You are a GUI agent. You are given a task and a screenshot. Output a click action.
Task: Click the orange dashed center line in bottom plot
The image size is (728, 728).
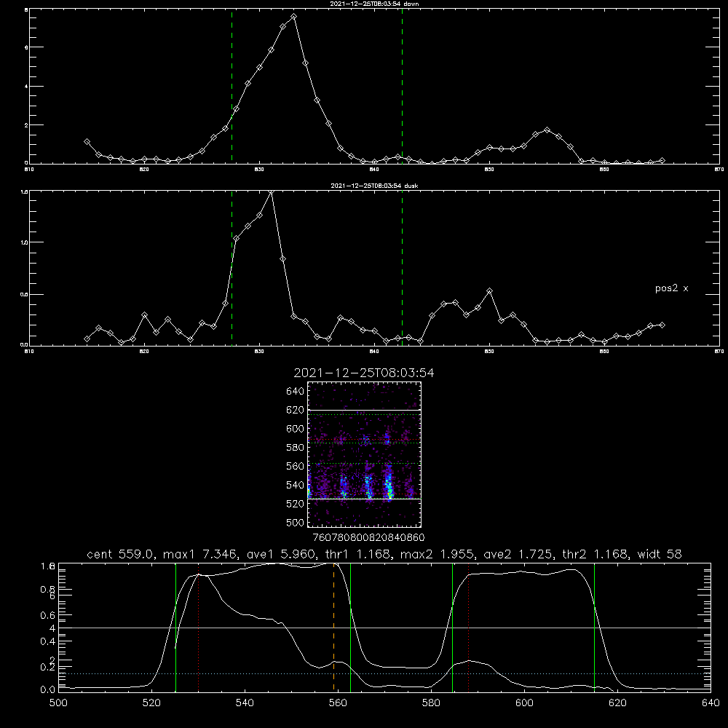334,627
